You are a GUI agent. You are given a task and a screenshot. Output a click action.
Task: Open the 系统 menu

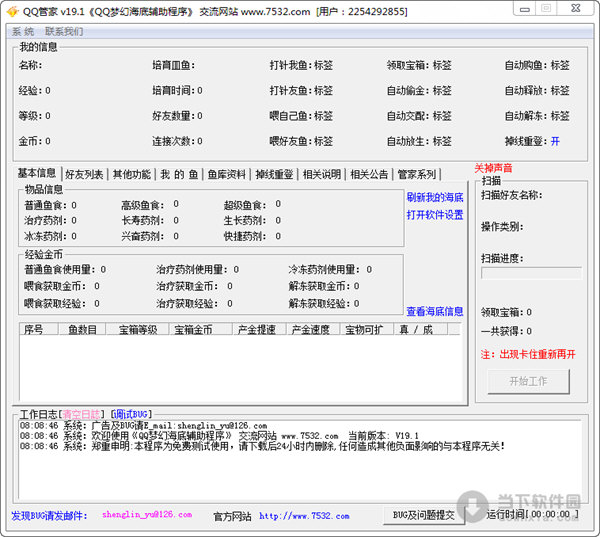(x=23, y=31)
